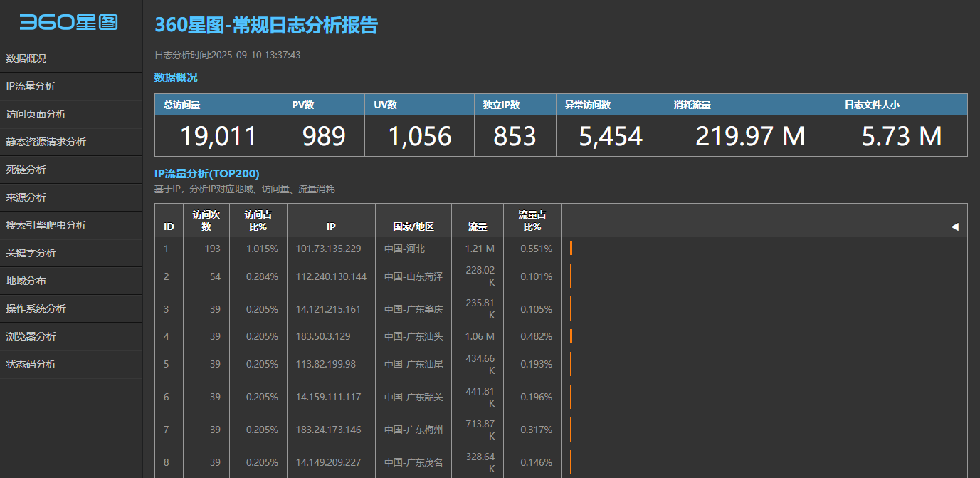
Task: Click the orange traffic bar for 183.24.173.146
Action: click(x=571, y=430)
